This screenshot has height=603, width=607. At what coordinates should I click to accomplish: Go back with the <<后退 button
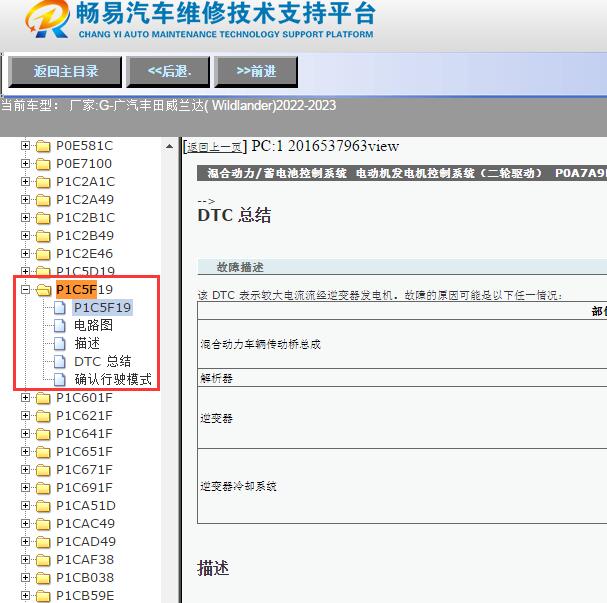pos(168,72)
